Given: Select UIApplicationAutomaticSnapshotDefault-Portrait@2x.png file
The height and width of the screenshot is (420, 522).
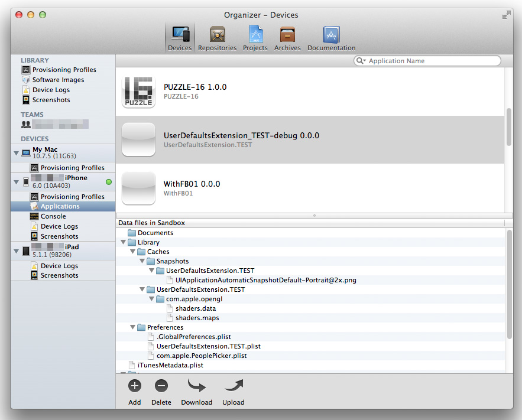Looking at the screenshot, I should 261,280.
